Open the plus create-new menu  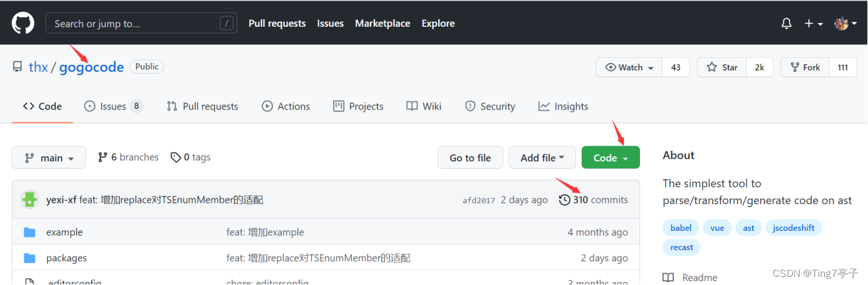click(x=813, y=24)
